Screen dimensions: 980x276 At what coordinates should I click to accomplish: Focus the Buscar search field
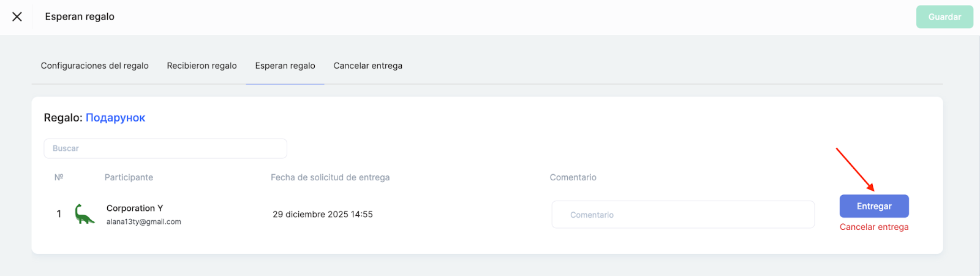coord(165,148)
